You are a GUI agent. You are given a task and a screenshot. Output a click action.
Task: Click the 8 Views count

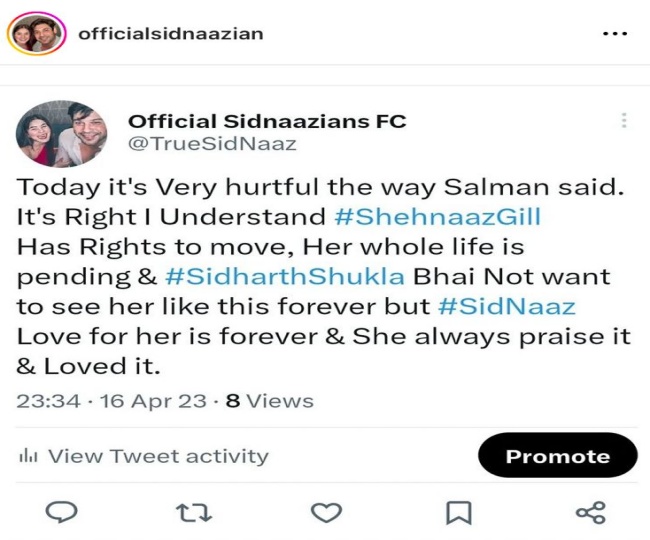pos(268,401)
